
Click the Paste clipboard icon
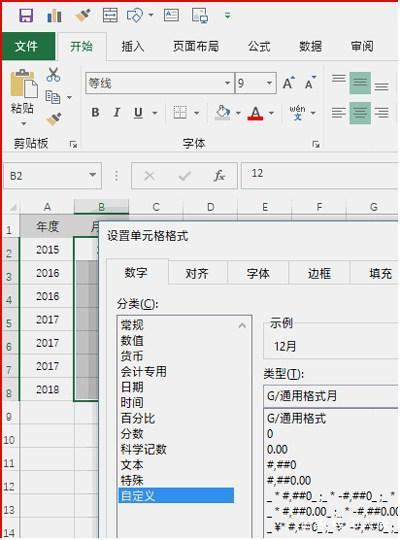pos(23,84)
